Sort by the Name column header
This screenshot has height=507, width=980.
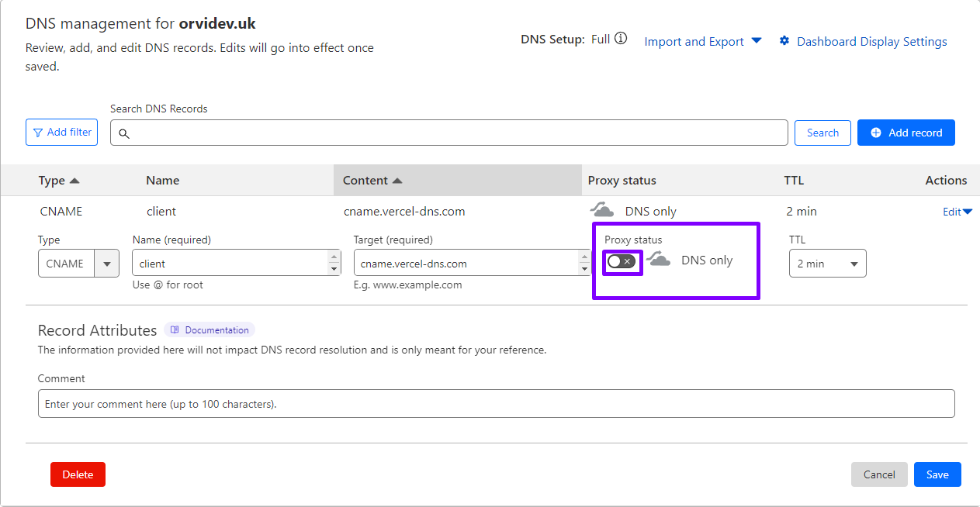click(x=162, y=181)
